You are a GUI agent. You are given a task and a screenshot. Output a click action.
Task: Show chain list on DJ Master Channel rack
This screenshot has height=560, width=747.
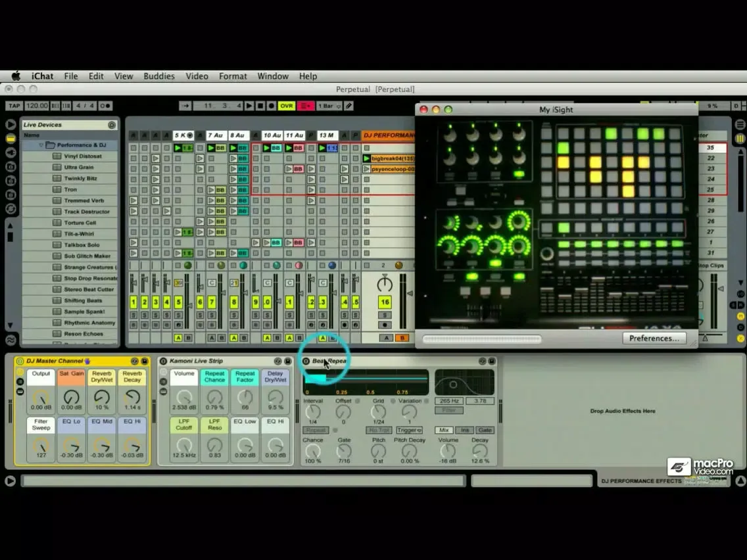coord(20,381)
